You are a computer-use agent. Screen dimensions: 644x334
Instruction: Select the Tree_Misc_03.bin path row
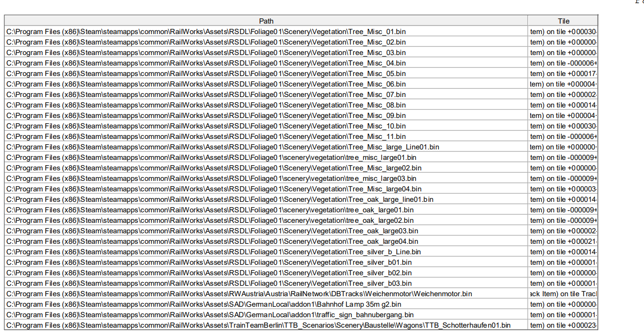(x=266, y=52)
